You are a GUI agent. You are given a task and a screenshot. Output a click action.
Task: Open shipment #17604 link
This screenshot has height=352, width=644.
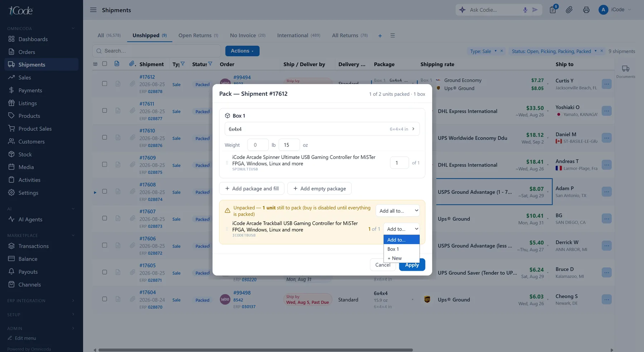[x=148, y=292]
